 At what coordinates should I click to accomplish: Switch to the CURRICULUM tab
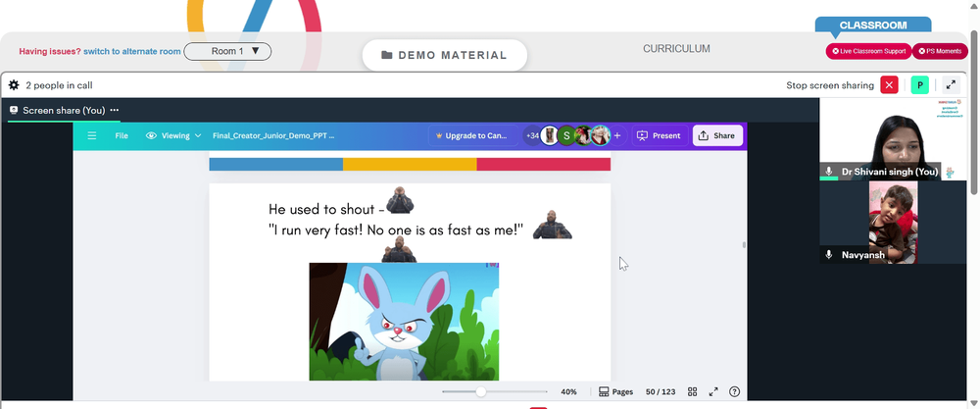[x=676, y=49]
